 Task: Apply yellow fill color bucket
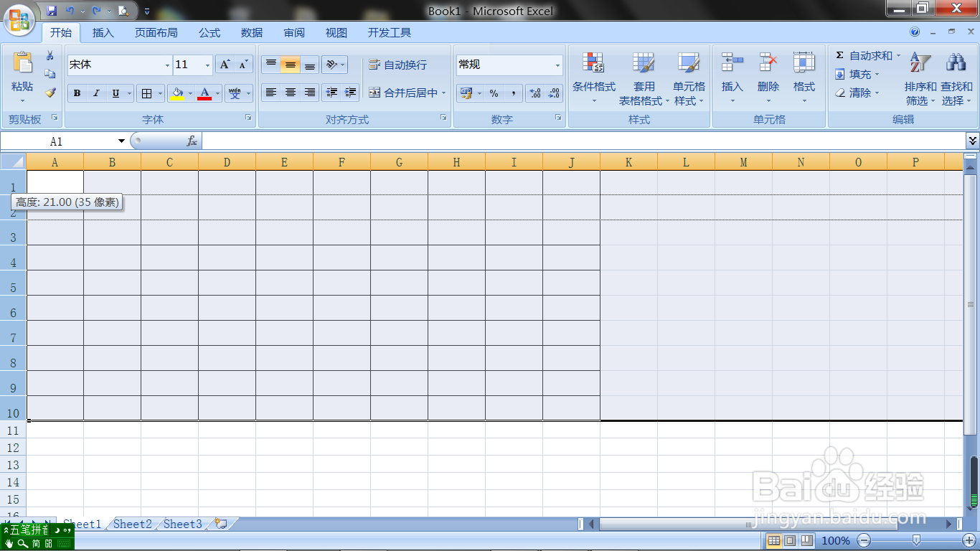(x=177, y=93)
